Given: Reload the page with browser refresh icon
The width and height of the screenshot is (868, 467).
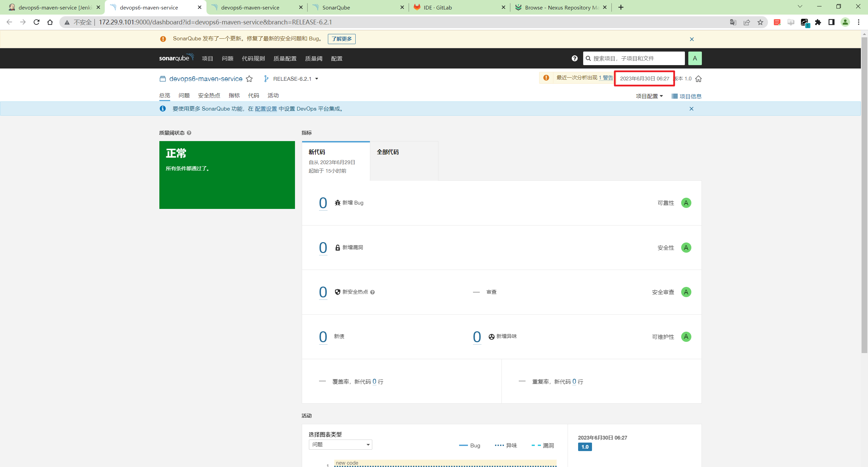Looking at the screenshot, I should [37, 22].
